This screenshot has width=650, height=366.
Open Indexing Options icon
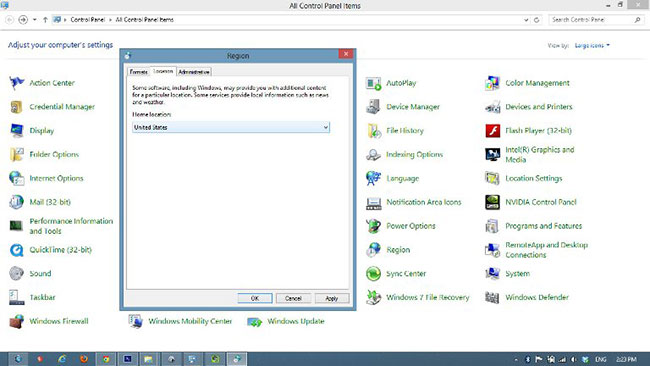374,154
